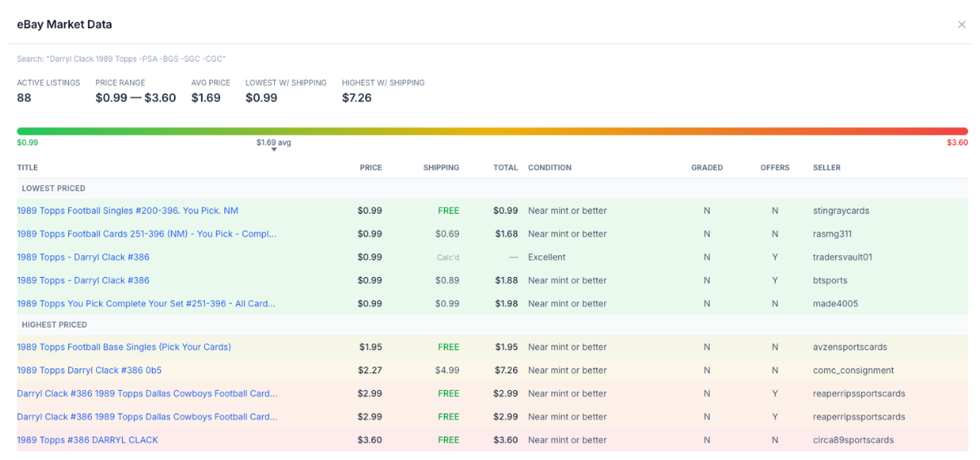Click seller name circa89sportscards
The image size is (980, 460).
point(853,440)
